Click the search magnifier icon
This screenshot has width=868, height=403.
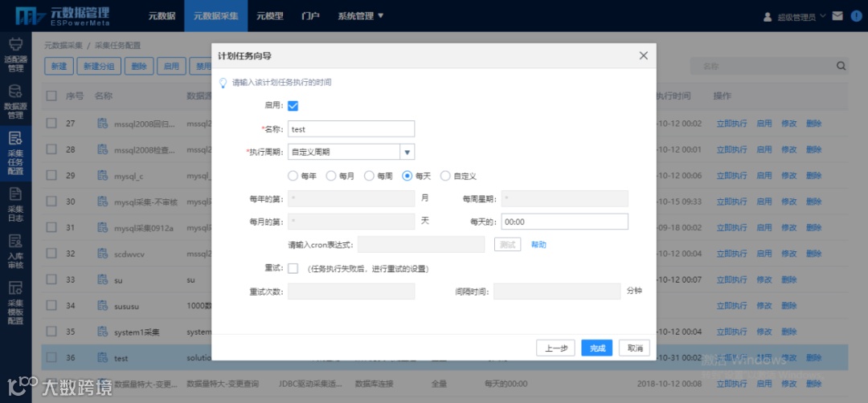(841, 66)
